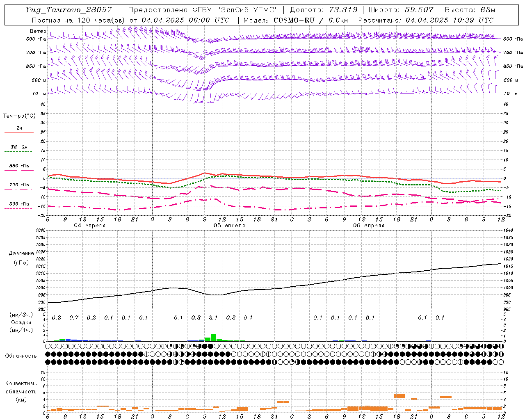
Task: Click the station name Yug_Taurovo_28097
Action: point(68,10)
